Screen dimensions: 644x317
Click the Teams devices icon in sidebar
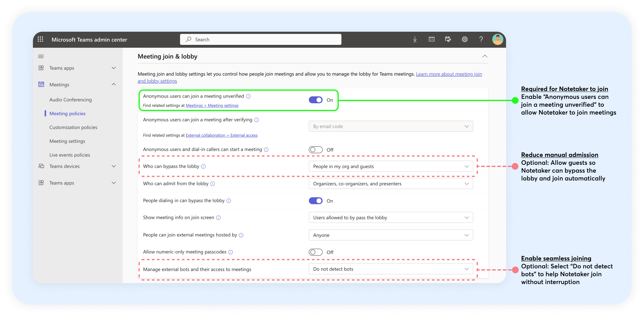click(x=41, y=166)
